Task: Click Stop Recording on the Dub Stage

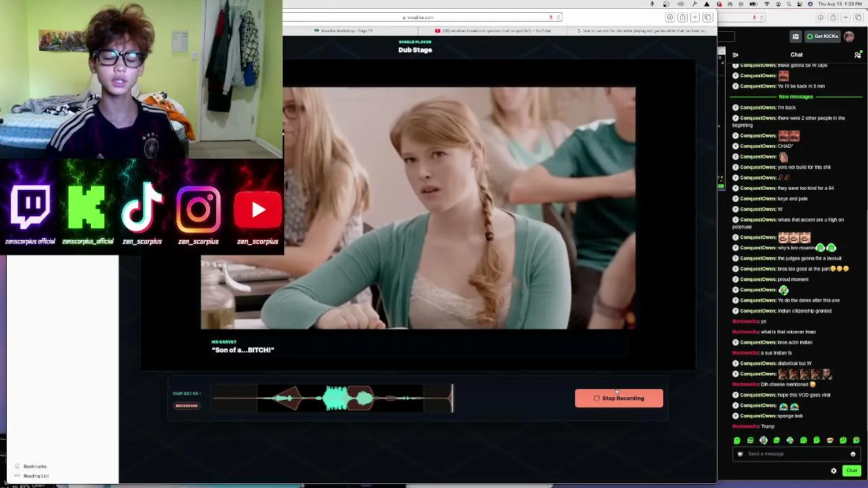Action: [618, 399]
